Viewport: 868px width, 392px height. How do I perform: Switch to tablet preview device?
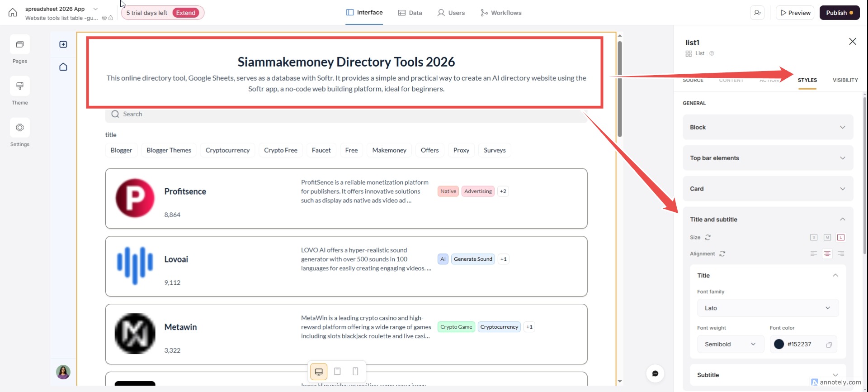point(337,372)
